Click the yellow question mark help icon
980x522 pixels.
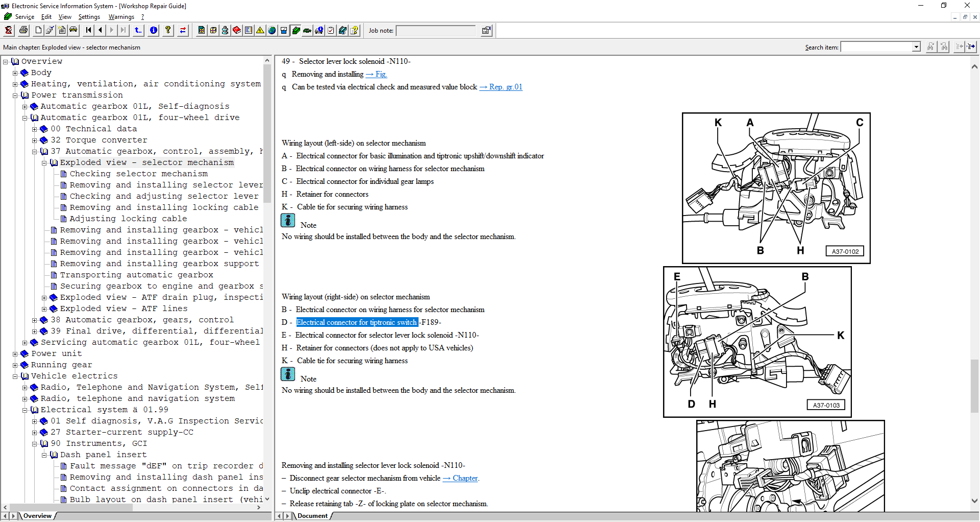168,31
